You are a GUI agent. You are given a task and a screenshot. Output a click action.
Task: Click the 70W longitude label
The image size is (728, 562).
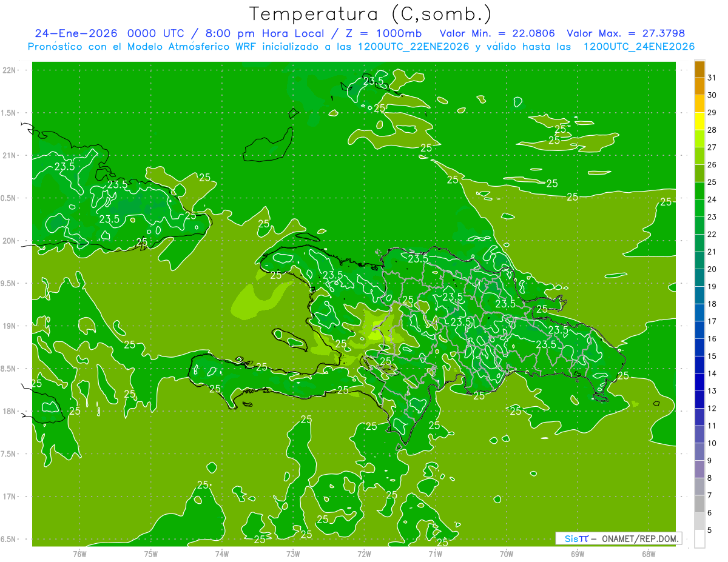pyautogui.click(x=507, y=554)
